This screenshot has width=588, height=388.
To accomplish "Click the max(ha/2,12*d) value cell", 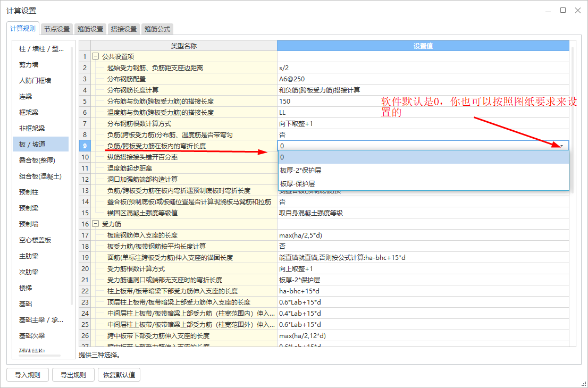I will coord(423,335).
